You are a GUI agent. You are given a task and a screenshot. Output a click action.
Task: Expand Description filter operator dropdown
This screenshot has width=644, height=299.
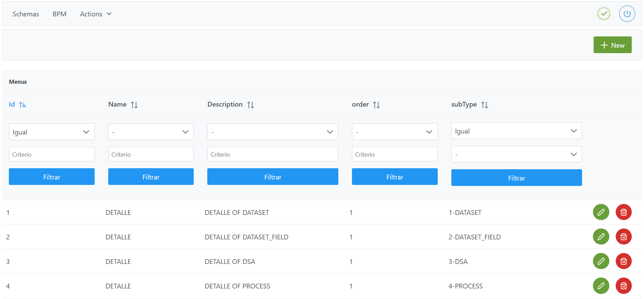click(272, 132)
